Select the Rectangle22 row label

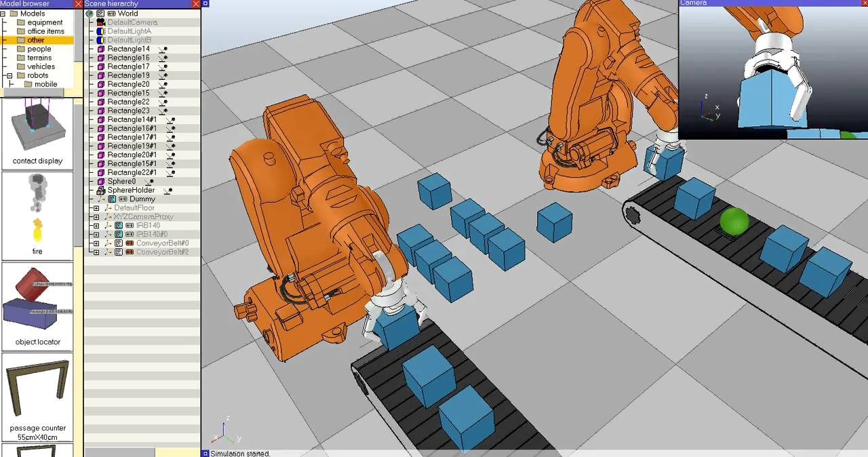pyautogui.click(x=128, y=102)
